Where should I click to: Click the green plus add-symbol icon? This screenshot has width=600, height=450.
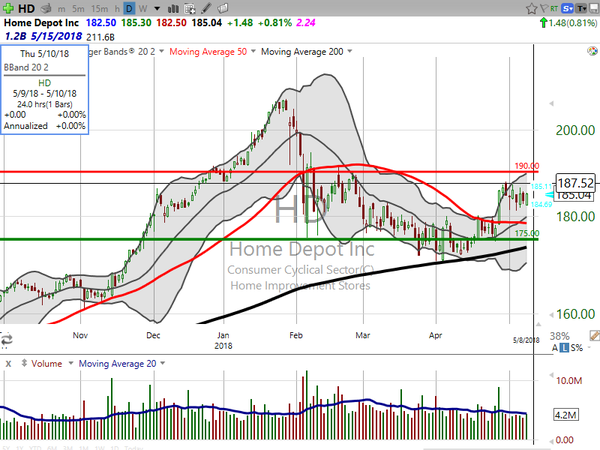(8, 8)
